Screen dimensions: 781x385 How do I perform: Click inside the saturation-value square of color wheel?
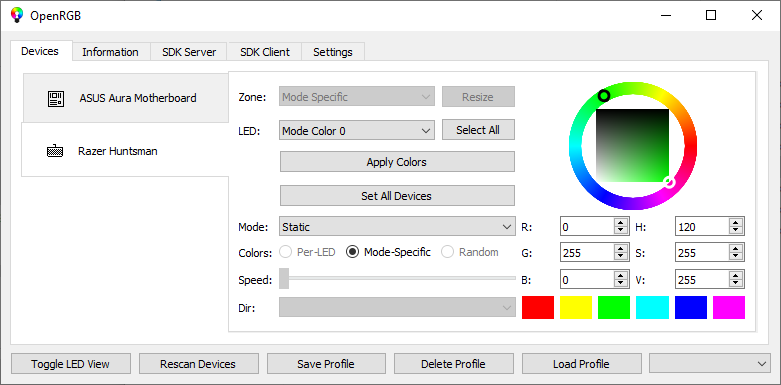pos(633,145)
